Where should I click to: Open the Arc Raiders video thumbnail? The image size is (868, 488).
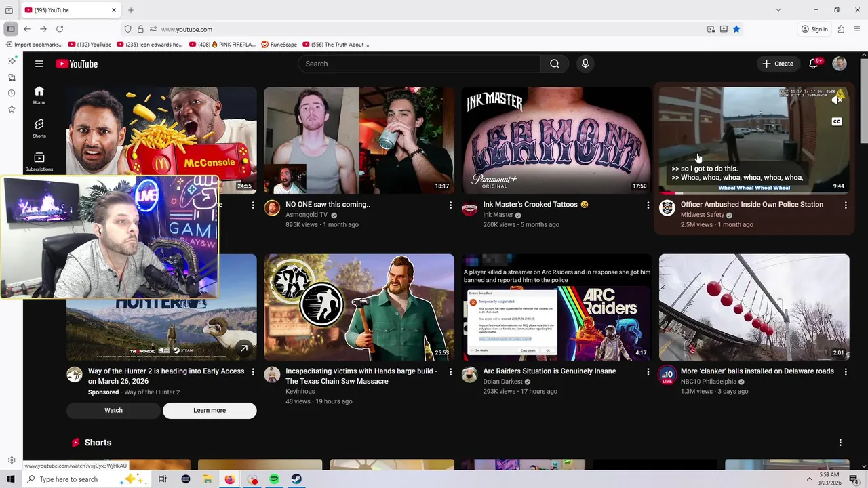tap(556, 307)
